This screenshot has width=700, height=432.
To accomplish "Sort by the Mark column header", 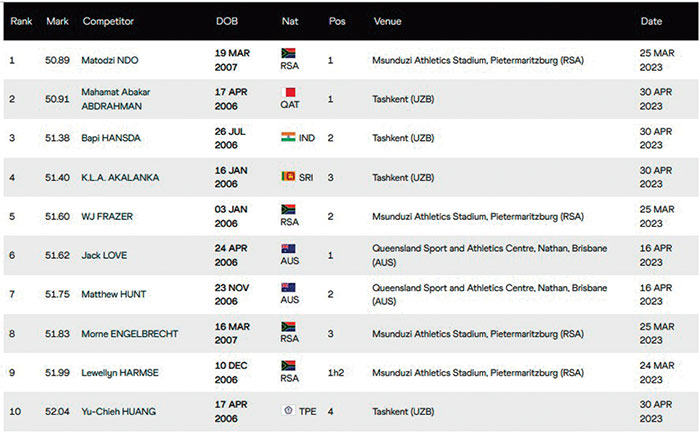I will (x=57, y=20).
